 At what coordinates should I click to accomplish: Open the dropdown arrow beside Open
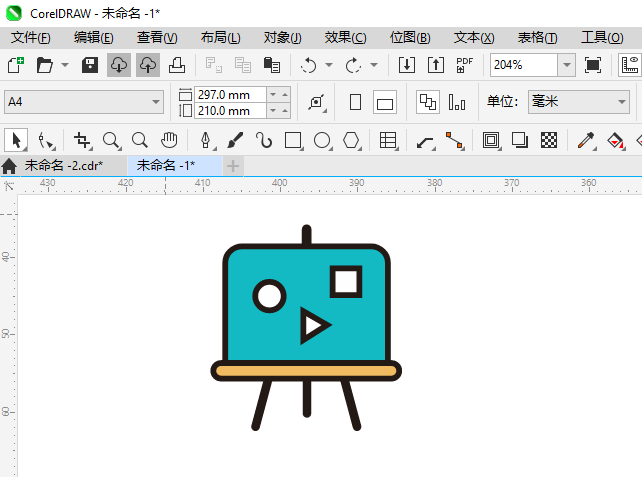click(x=65, y=65)
